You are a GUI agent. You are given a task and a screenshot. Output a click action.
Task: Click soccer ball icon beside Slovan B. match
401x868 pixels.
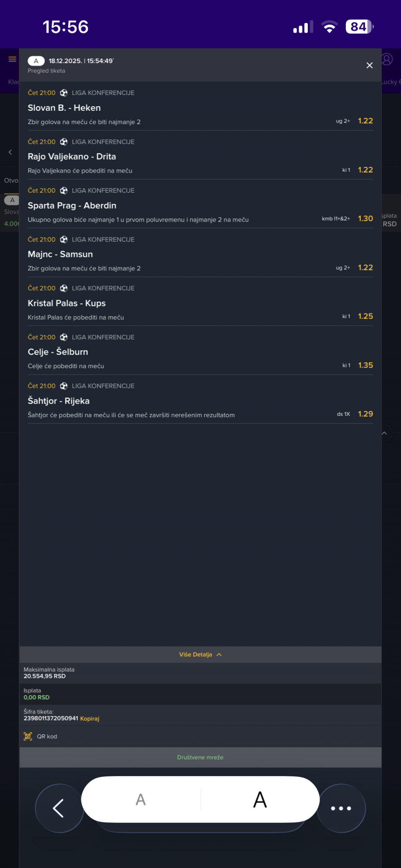pos(64,93)
